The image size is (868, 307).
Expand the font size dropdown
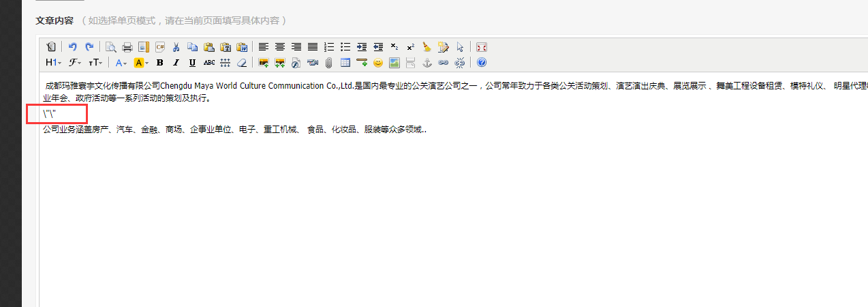tap(96, 63)
